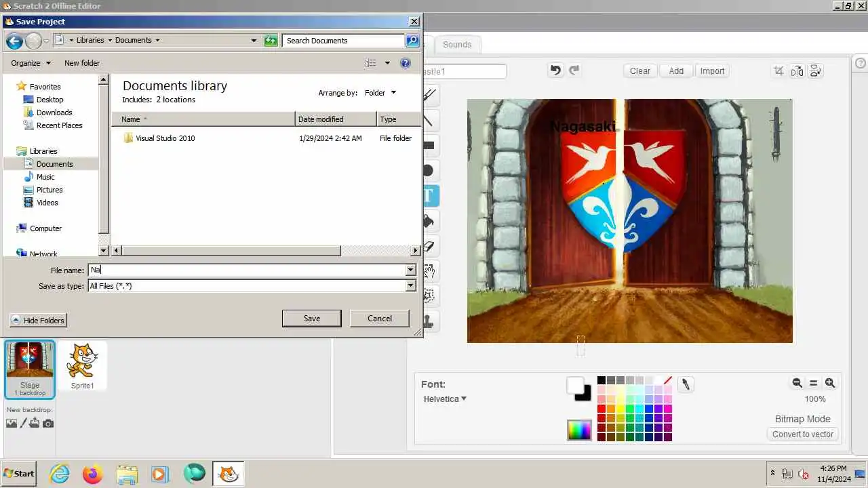The image size is (868, 488).
Task: Clear the backdrop canvas
Action: point(640,70)
